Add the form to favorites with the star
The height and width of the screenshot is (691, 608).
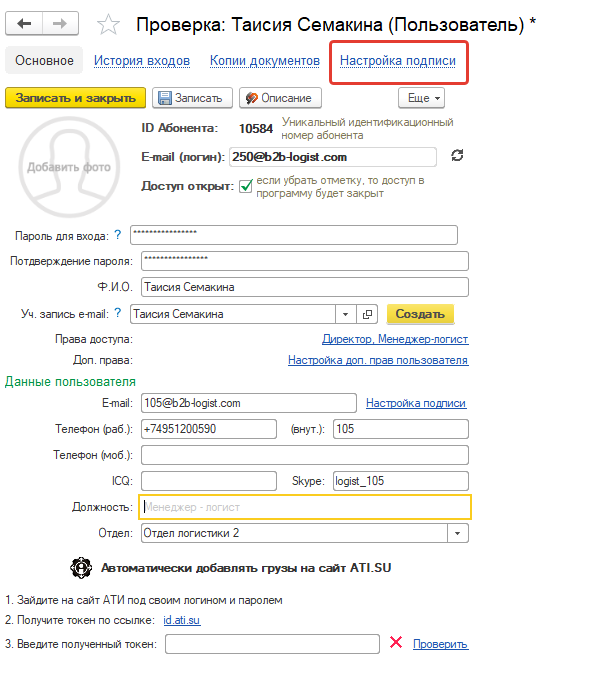tap(108, 24)
